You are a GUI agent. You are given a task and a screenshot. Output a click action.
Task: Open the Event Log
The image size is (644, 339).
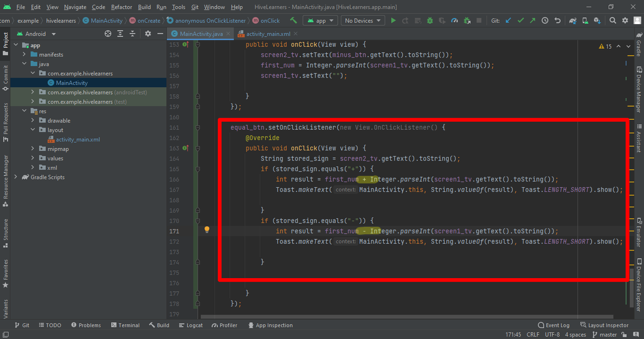(x=553, y=325)
